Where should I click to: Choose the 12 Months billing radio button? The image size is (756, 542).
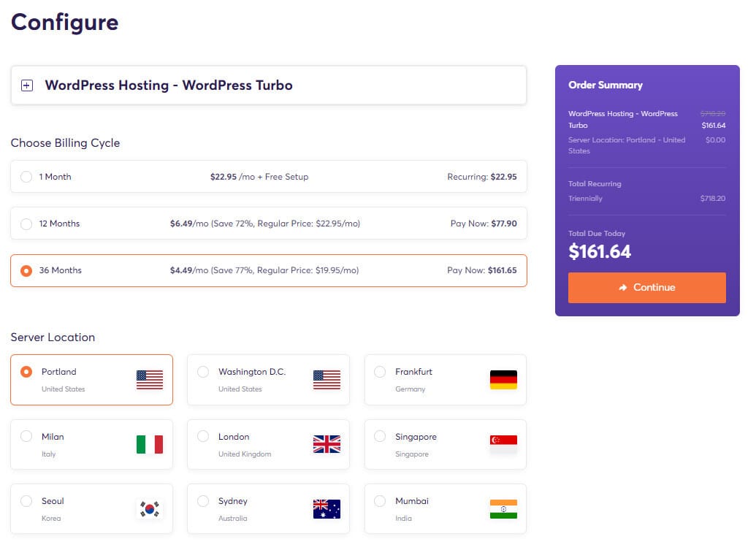26,224
